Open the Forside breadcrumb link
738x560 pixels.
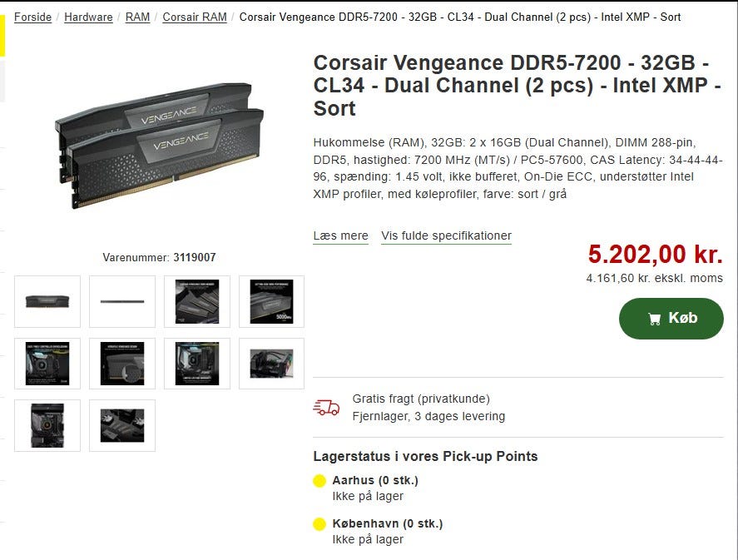point(32,17)
